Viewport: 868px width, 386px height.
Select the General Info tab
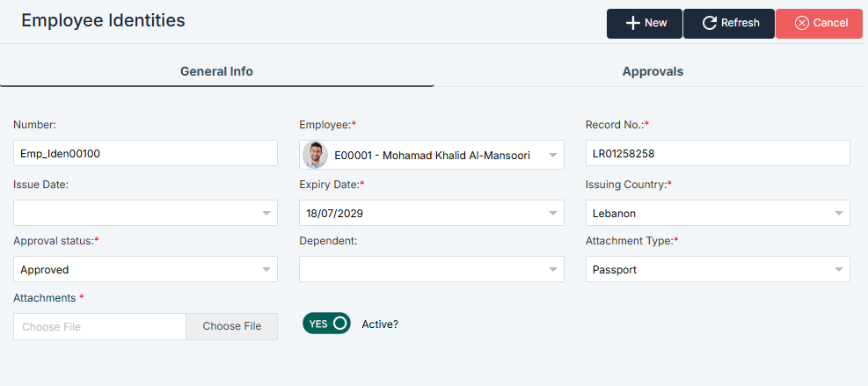click(216, 71)
